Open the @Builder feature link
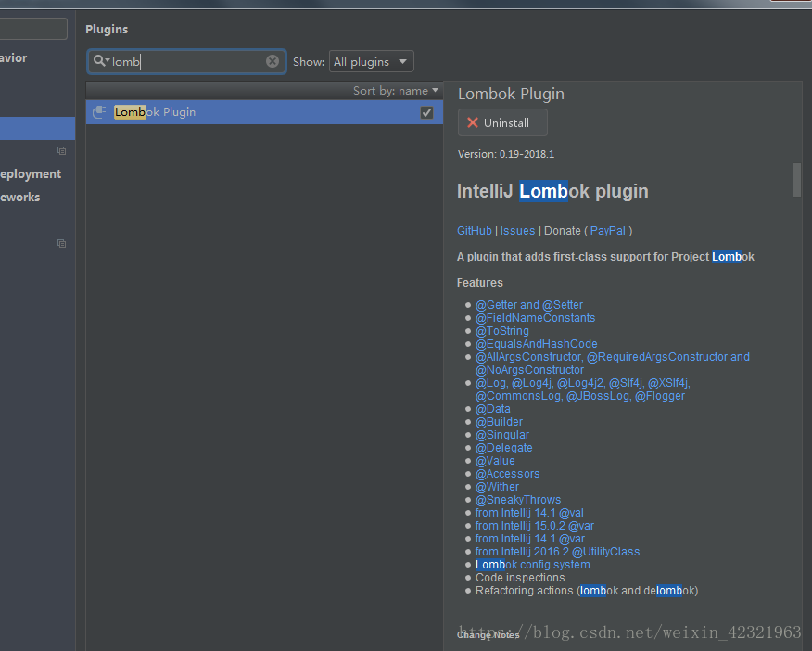Image resolution: width=812 pixels, height=651 pixels. click(500, 422)
